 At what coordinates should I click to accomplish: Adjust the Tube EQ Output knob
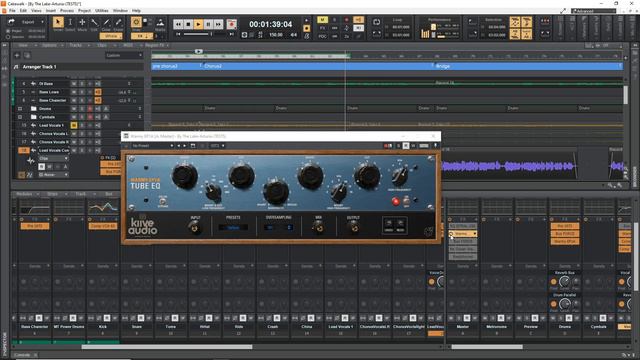click(353, 228)
